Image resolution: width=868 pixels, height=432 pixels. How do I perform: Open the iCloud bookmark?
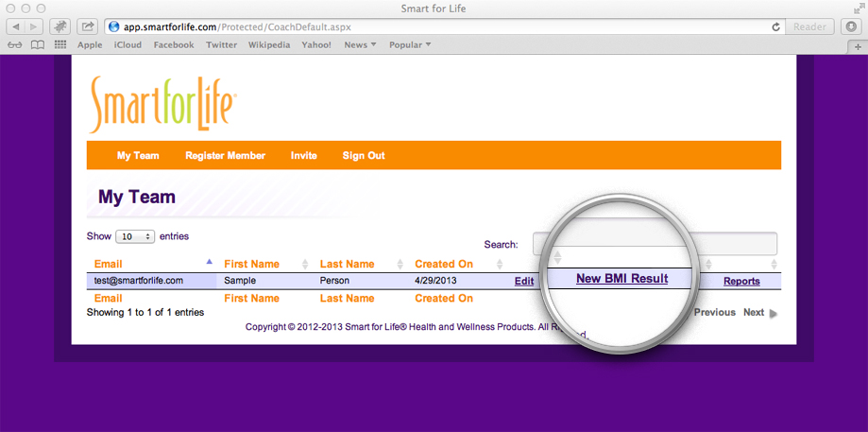click(x=128, y=44)
